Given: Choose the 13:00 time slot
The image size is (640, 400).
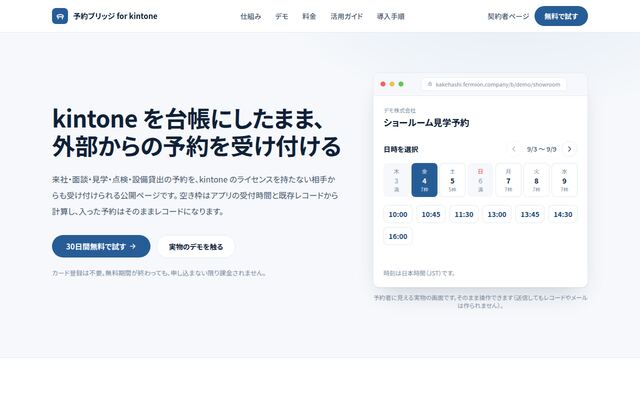Looking at the screenshot, I should [x=497, y=214].
